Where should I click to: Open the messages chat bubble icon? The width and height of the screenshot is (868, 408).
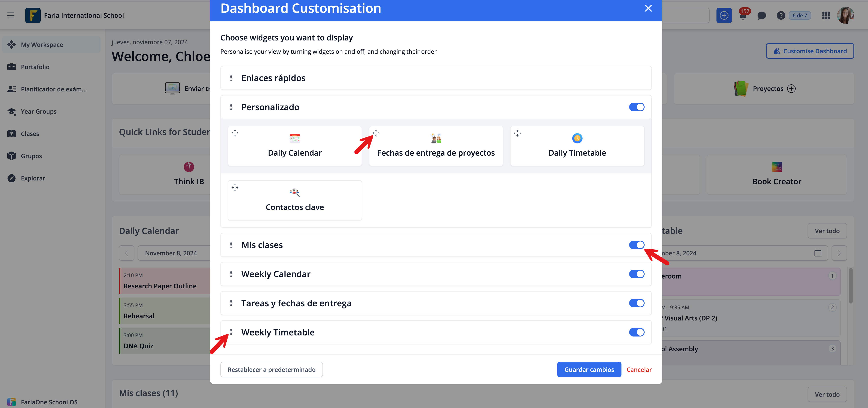coord(761,15)
